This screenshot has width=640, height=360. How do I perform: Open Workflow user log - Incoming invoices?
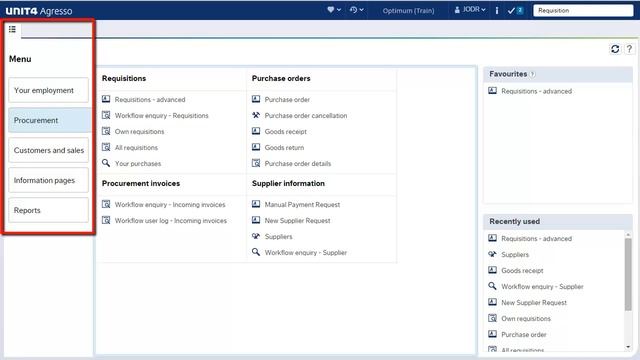171,220
